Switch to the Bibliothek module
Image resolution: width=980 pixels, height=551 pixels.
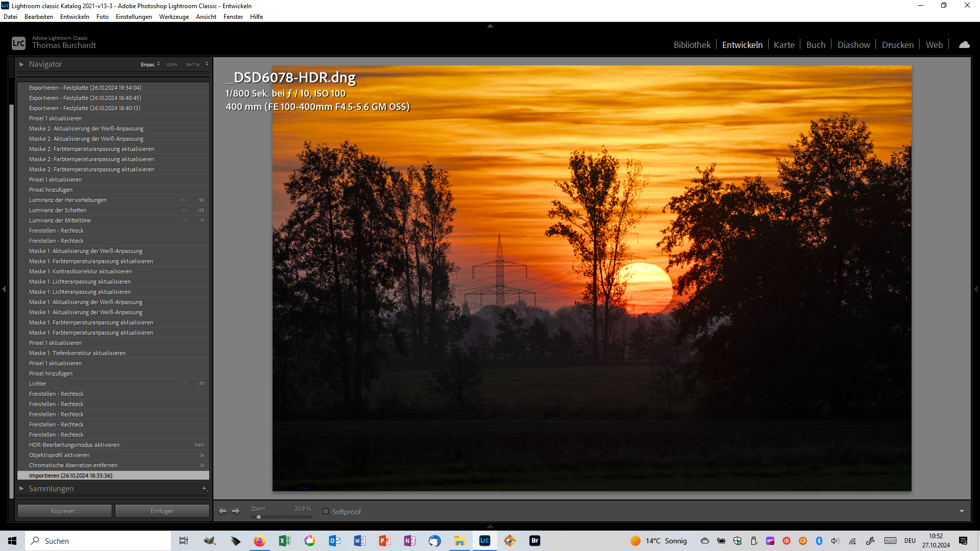pyautogui.click(x=692, y=45)
